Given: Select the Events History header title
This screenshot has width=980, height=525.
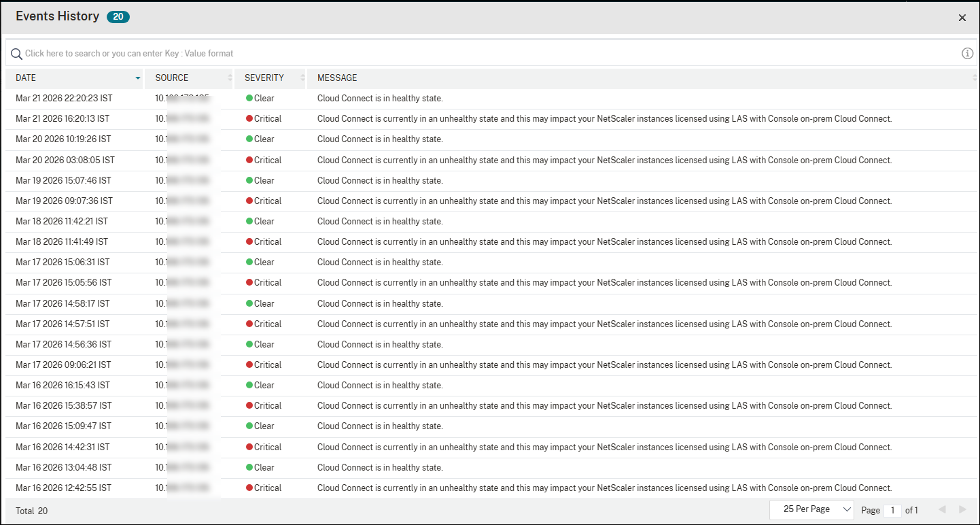Looking at the screenshot, I should coord(56,16).
